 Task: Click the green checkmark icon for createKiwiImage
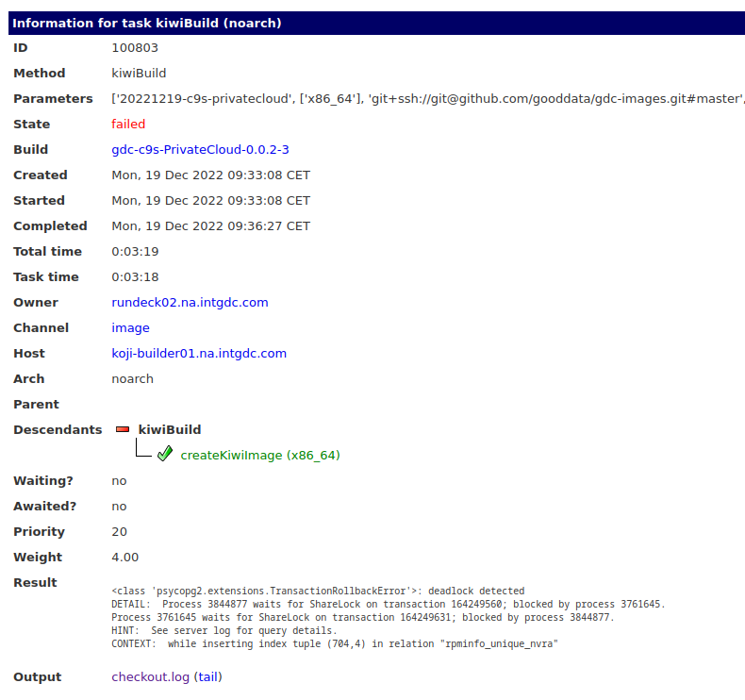(165, 454)
